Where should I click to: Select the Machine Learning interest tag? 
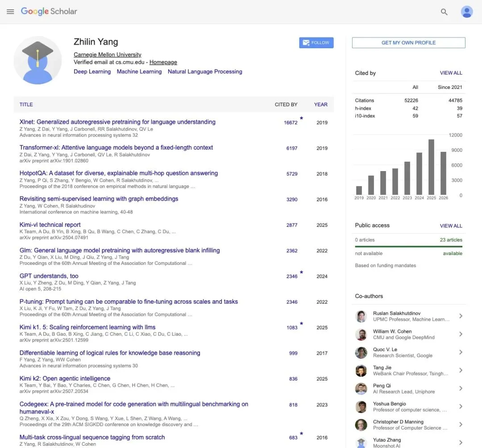pyautogui.click(x=139, y=72)
